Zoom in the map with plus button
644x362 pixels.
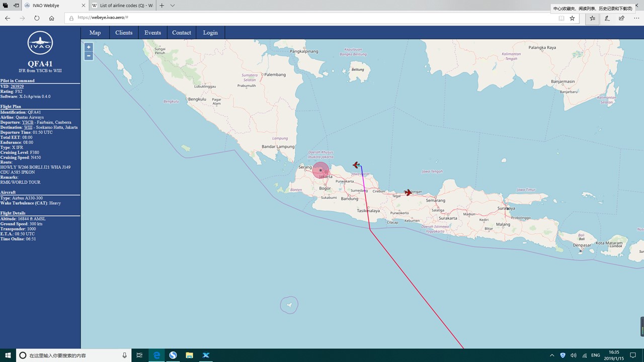pyautogui.click(x=89, y=47)
